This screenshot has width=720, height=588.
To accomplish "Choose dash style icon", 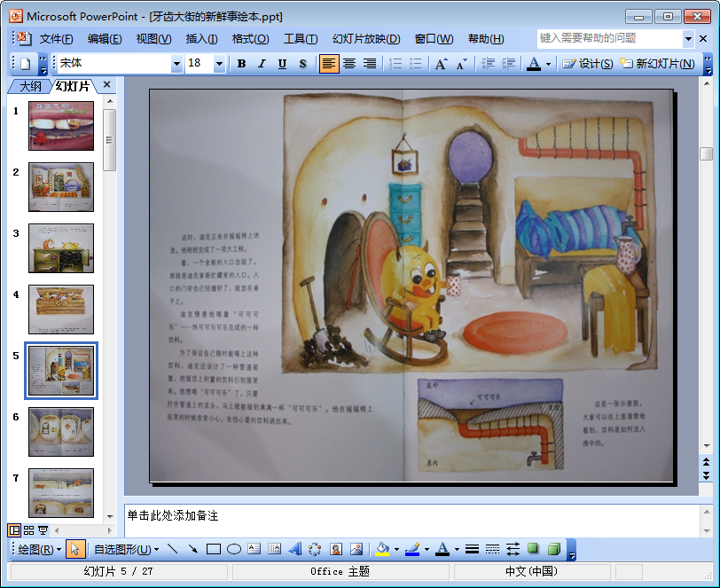I will click(x=492, y=549).
